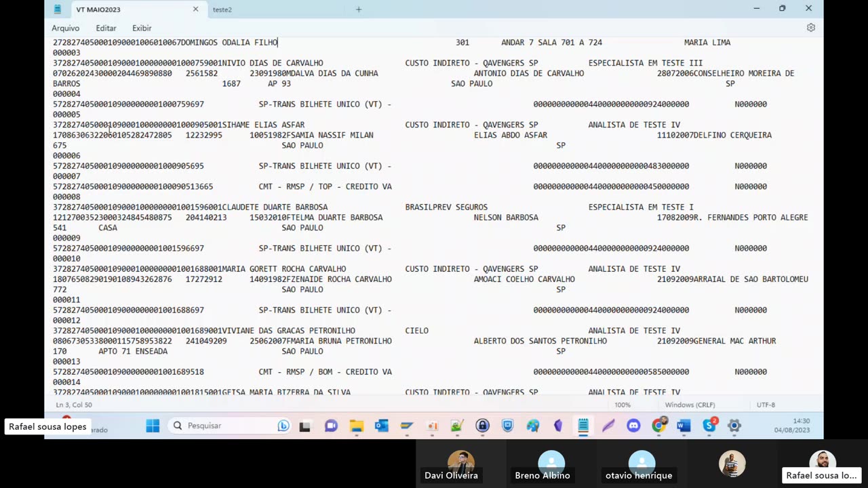Open Bing chat icon in search box
The height and width of the screenshot is (488, 868).
point(283,426)
